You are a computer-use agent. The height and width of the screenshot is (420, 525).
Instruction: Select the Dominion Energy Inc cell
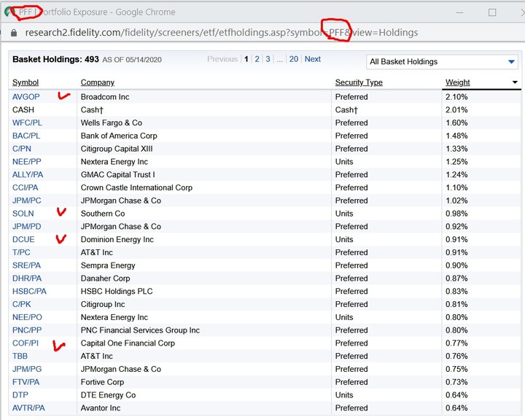tap(117, 239)
